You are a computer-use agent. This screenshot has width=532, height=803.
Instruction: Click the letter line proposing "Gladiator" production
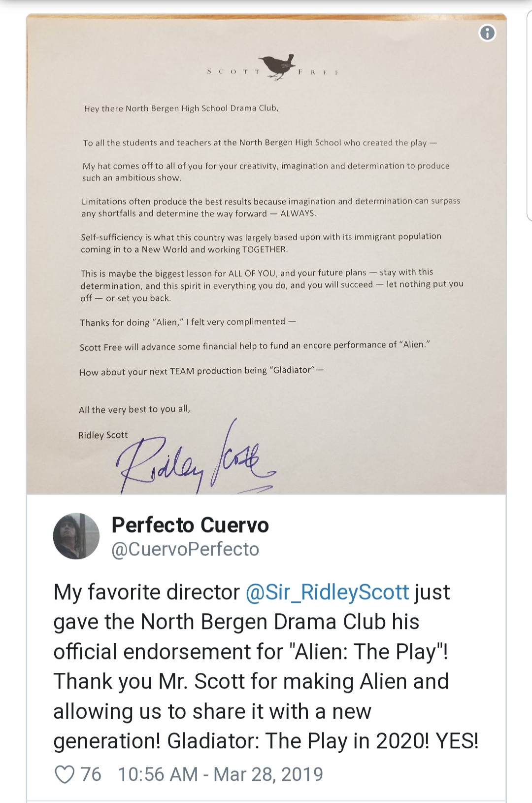[201, 371]
